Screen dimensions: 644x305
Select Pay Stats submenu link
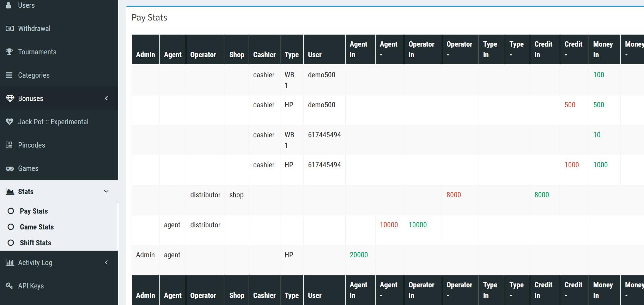tap(34, 211)
